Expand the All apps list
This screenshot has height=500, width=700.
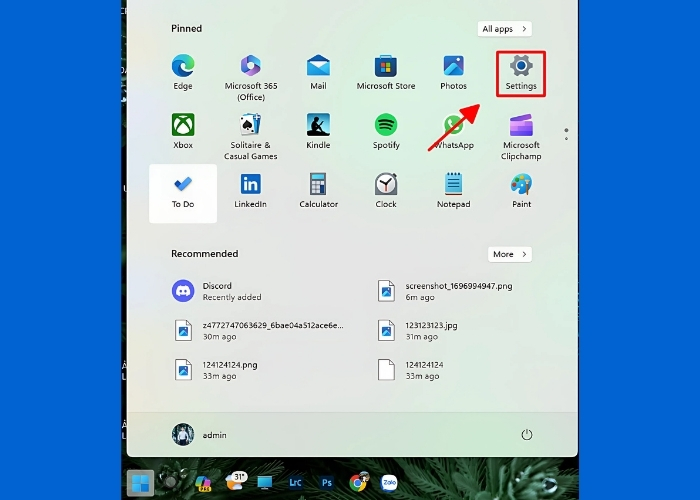[x=504, y=29]
